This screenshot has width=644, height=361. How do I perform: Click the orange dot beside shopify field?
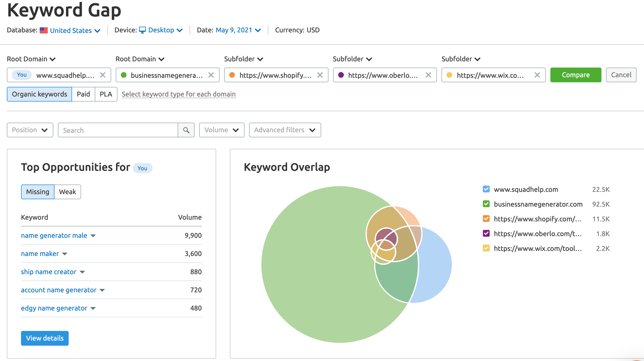tap(232, 75)
